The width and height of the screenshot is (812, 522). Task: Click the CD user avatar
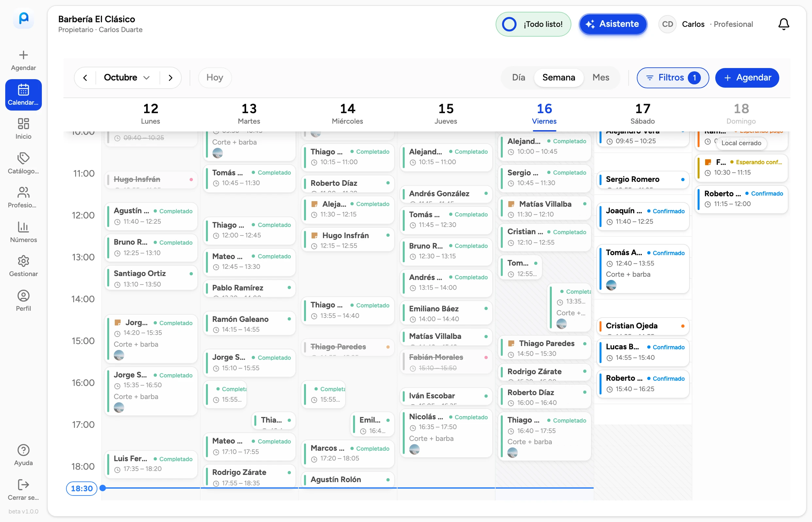tap(668, 24)
